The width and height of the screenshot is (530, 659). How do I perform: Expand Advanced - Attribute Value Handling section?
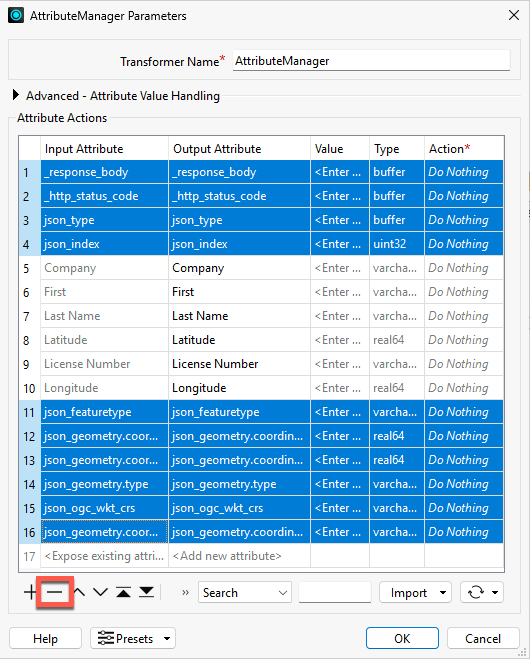[x=16, y=95]
